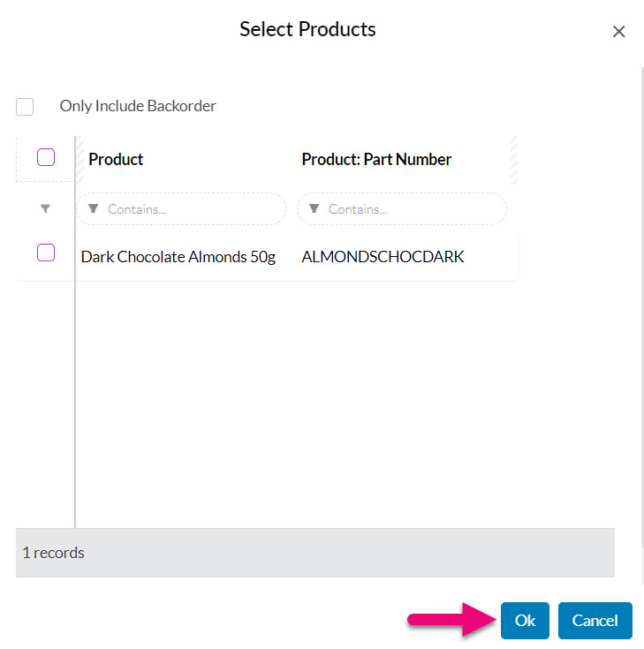Confirm selection with the Ok button
The width and height of the screenshot is (644, 649).
[x=525, y=621]
